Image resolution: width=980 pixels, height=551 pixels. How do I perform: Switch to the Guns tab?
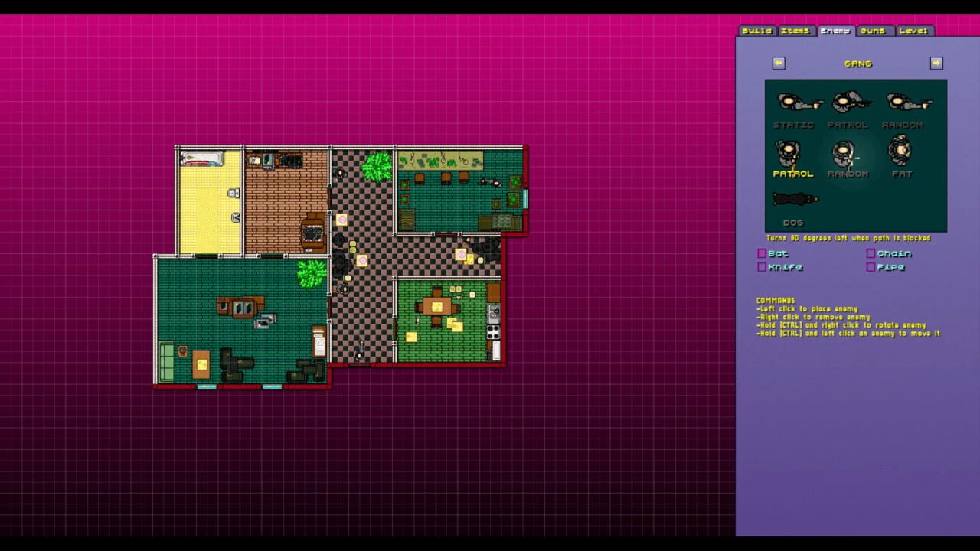click(x=875, y=31)
